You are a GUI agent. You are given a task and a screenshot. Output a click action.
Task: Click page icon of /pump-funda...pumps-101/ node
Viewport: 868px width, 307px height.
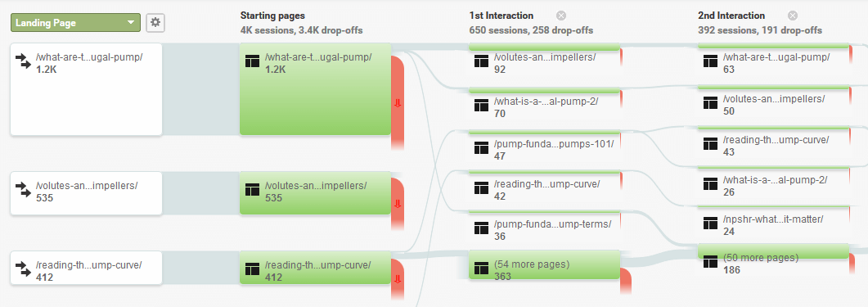coord(481,147)
